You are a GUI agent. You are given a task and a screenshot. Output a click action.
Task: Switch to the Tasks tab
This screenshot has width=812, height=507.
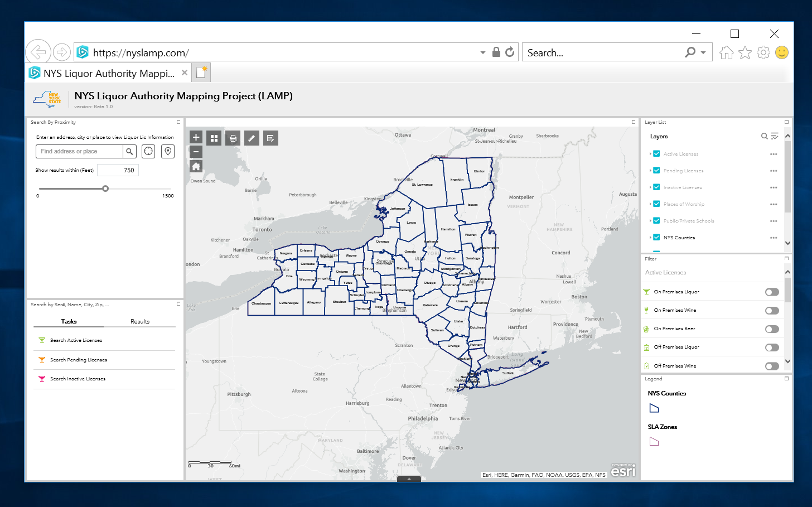69,321
